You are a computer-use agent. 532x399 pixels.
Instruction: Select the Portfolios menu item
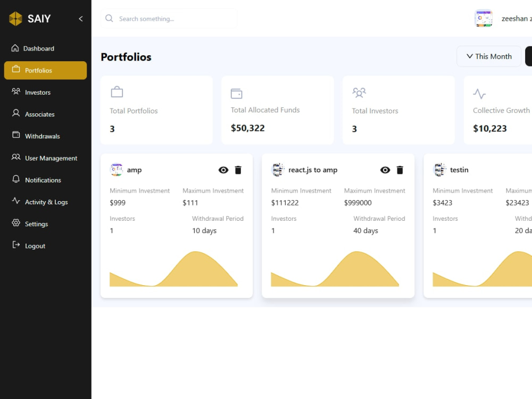pyautogui.click(x=45, y=70)
